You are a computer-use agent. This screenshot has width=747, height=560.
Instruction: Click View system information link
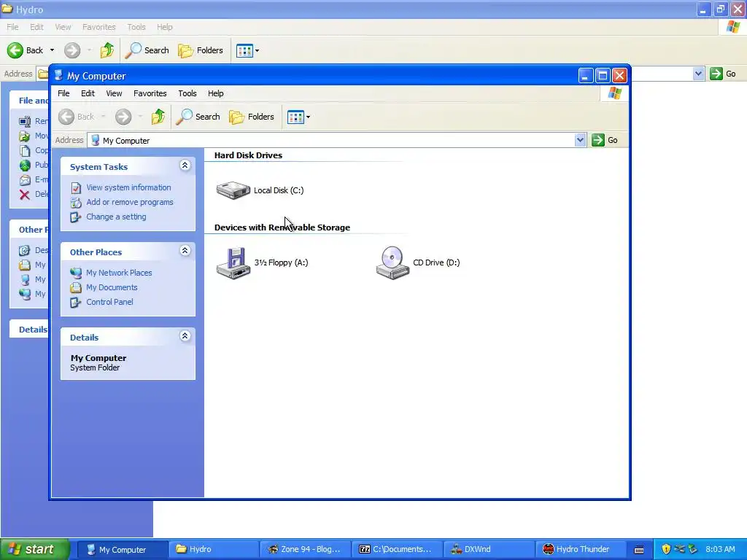pyautogui.click(x=128, y=187)
